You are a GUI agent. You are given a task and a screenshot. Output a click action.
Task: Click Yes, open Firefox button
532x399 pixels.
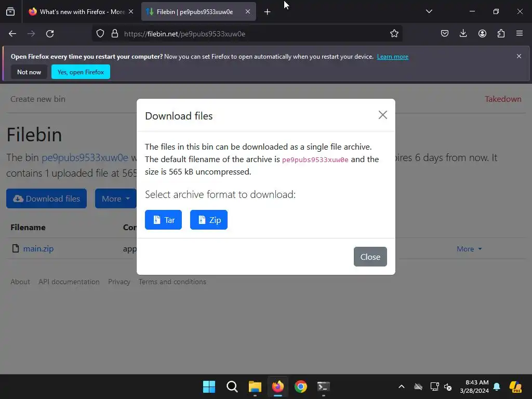pos(81,72)
